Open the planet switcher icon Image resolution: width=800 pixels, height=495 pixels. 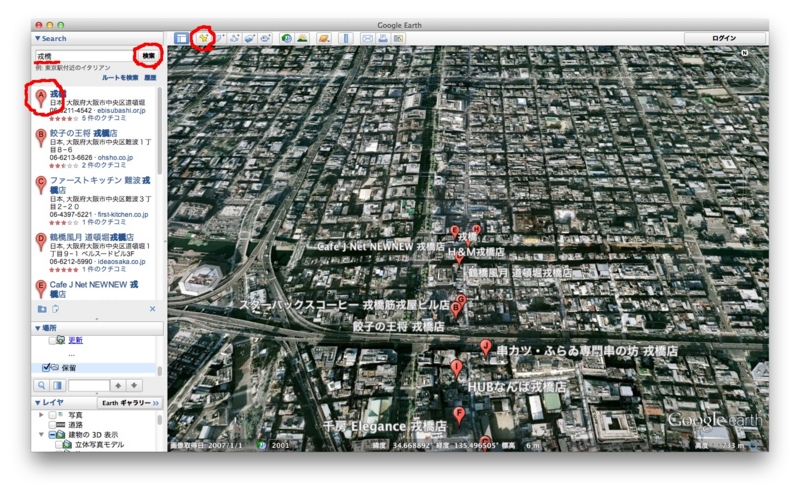324,38
